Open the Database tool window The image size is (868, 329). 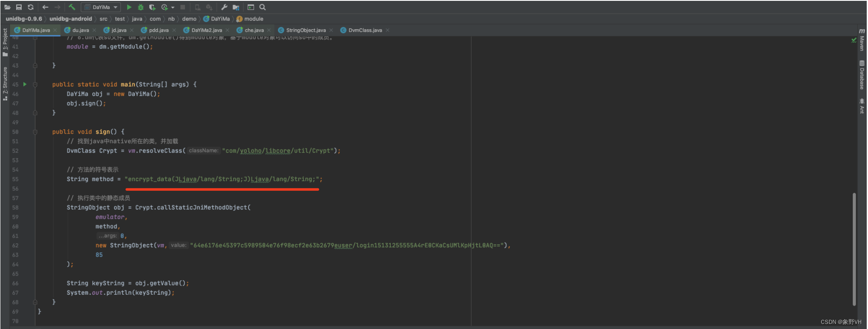862,75
